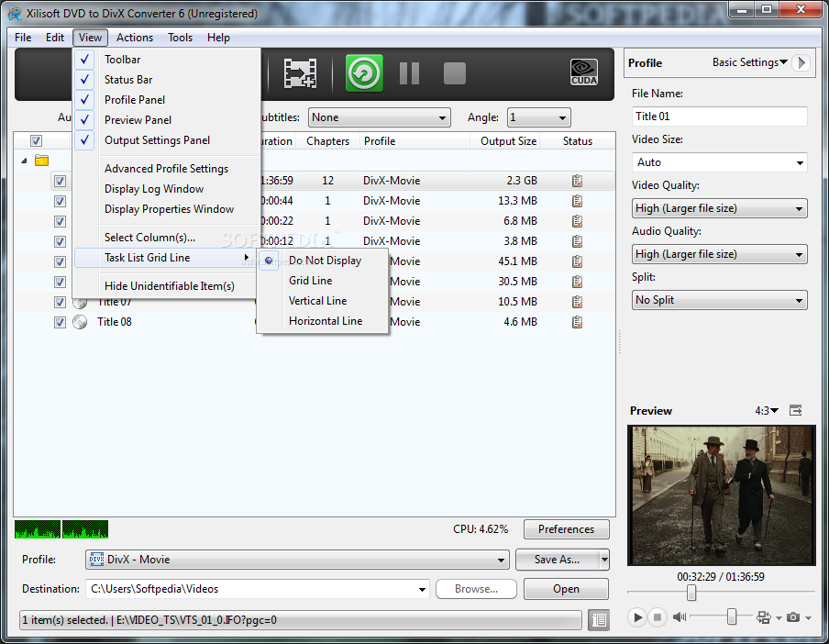Click status icon for the 3.8 MB row

pos(578,241)
